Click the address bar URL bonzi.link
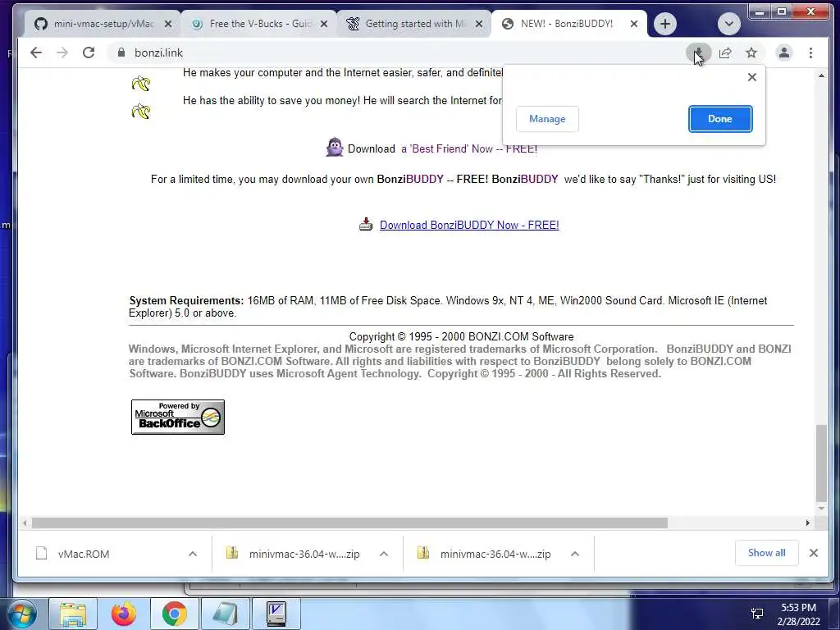 point(158,52)
